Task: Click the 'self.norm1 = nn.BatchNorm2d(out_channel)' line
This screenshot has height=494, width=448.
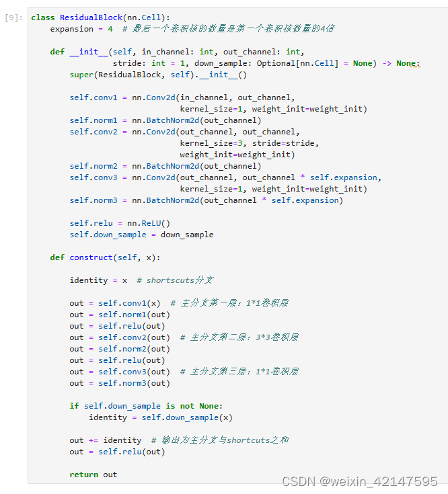Action: [165, 121]
